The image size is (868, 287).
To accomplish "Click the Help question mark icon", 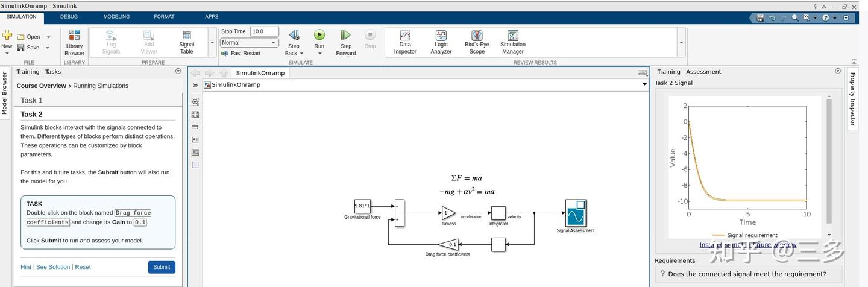I will point(826,18).
